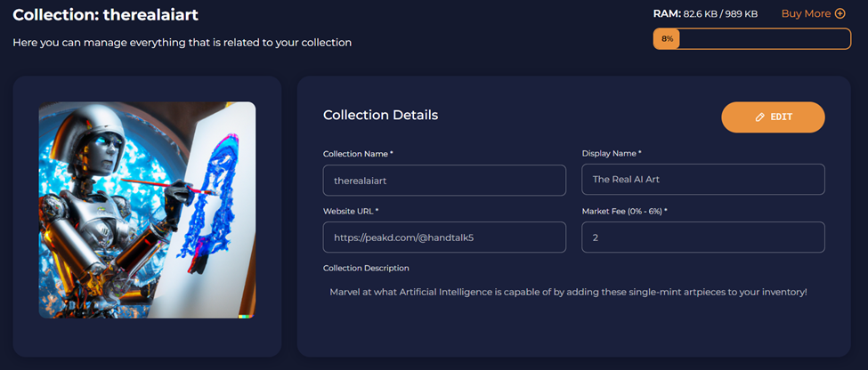Click the orange EDIT button label

(781, 117)
